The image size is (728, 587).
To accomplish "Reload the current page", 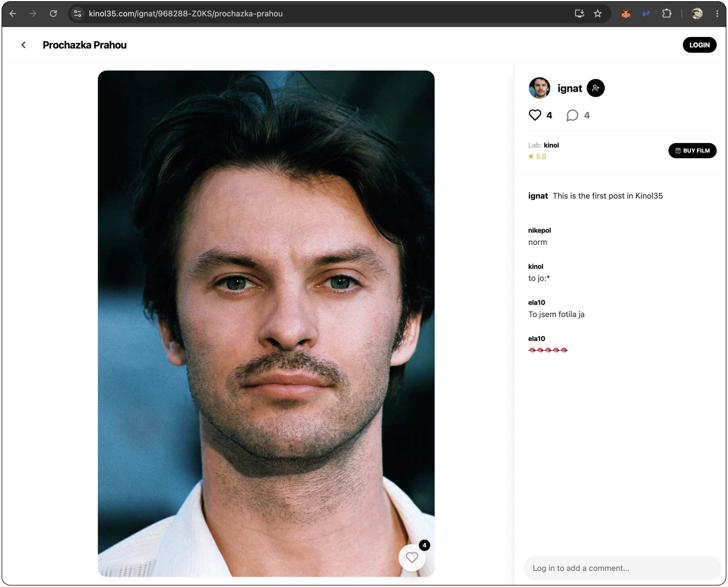I will tap(53, 14).
